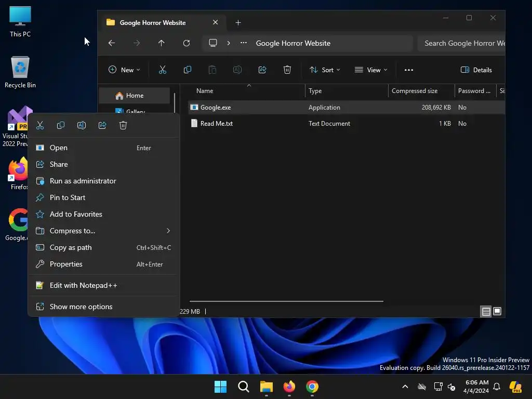Expand the View dropdown
Screen dimensions: 532x399
coord(371,70)
